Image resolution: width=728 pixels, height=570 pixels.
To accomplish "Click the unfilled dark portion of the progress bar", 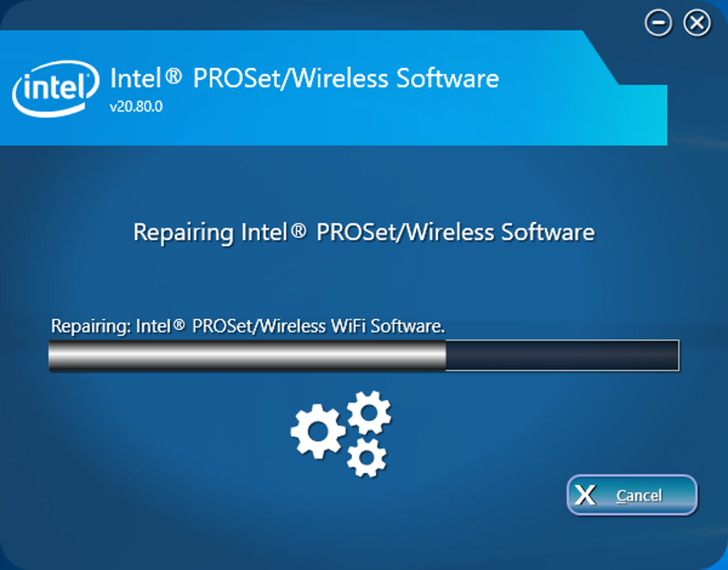I will (562, 355).
